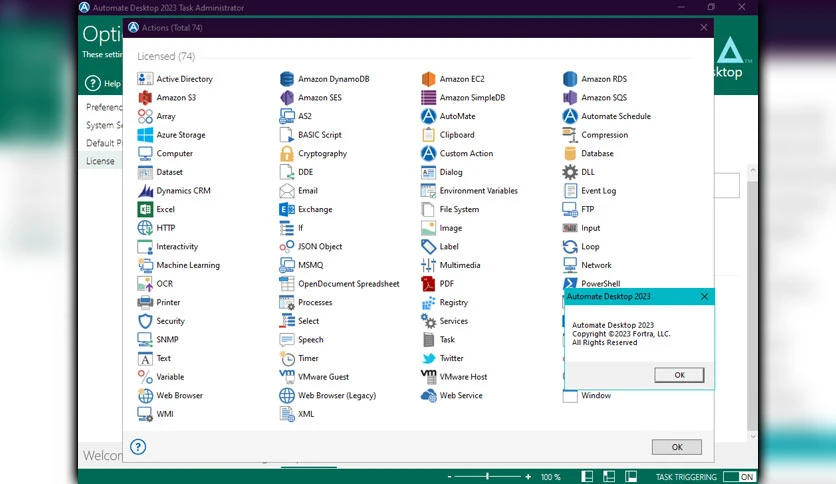
Task: Click the first layout view icon in status bar
Action: point(587,477)
